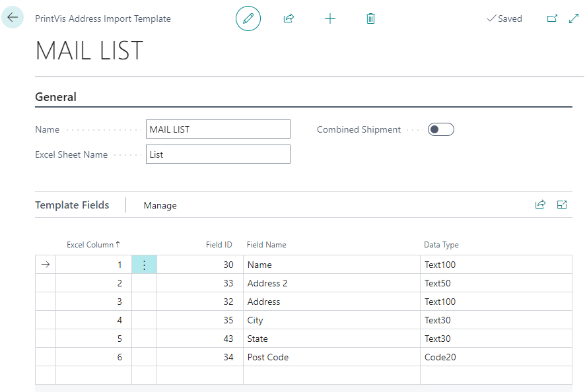Go back with the arrow button
Screen dimensions: 585x392
tap(13, 17)
